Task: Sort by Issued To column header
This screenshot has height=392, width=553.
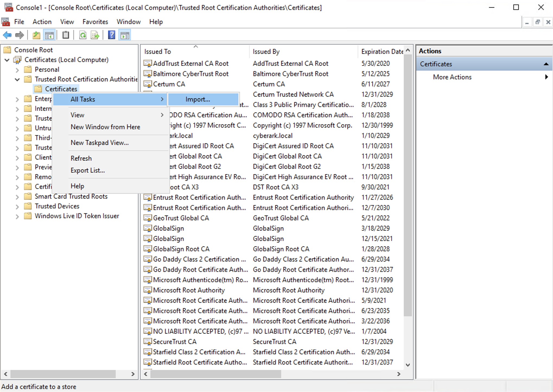Action: pyautogui.click(x=195, y=52)
